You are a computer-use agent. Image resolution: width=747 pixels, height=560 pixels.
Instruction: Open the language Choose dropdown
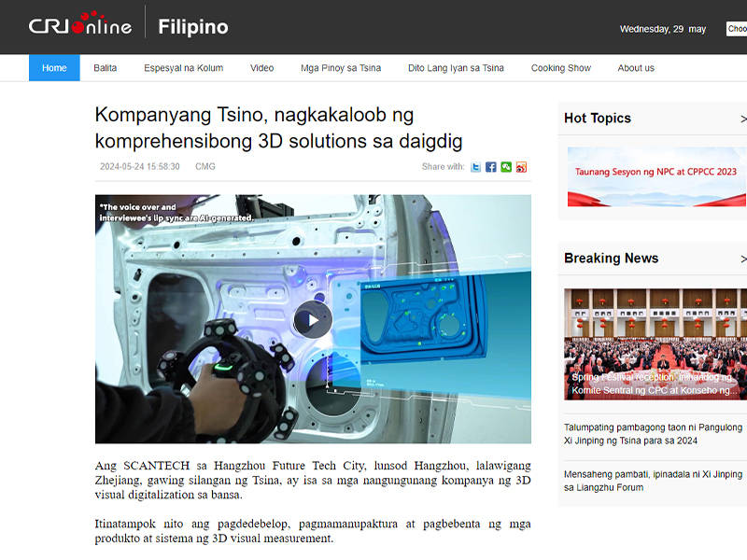click(x=737, y=29)
